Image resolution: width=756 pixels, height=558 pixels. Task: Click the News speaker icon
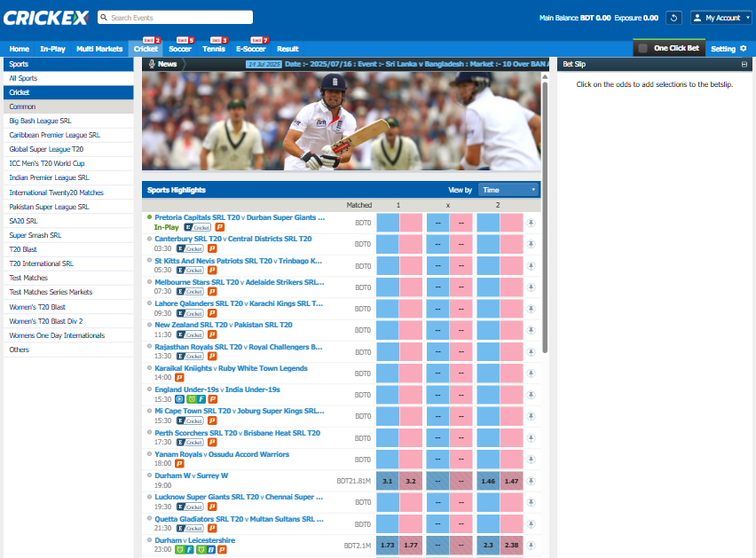tap(152, 63)
